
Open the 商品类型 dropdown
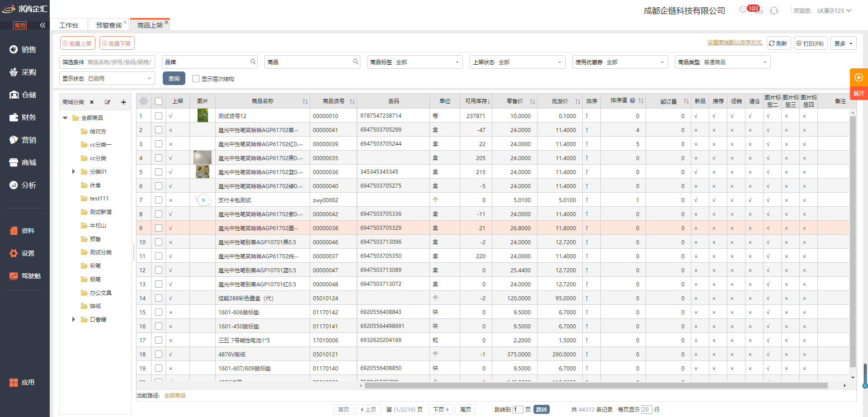coord(722,62)
